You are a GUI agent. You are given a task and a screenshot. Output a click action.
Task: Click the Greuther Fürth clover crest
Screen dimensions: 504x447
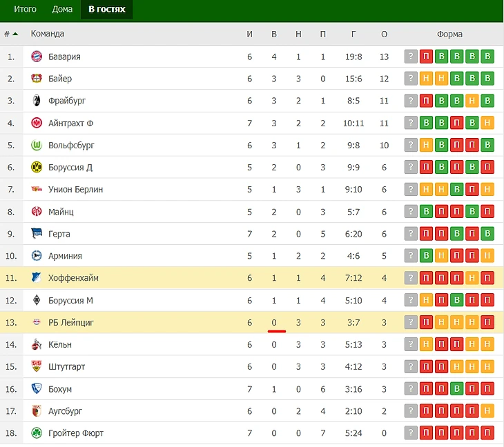[x=37, y=433]
